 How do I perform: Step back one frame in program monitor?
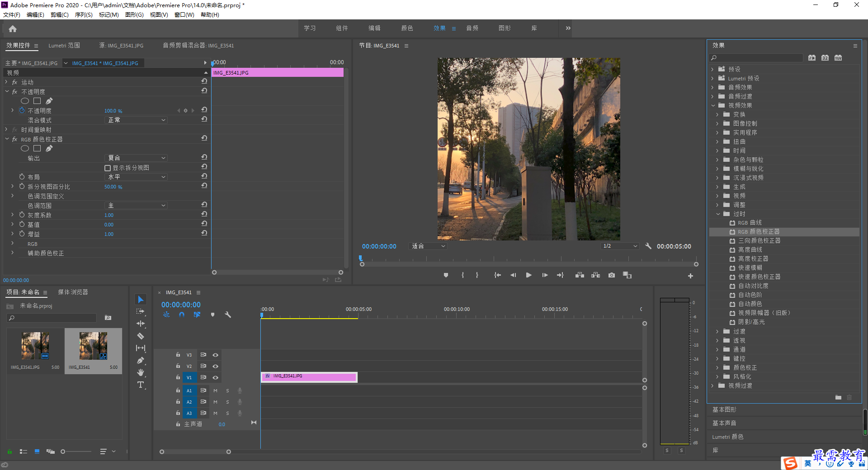(x=513, y=275)
